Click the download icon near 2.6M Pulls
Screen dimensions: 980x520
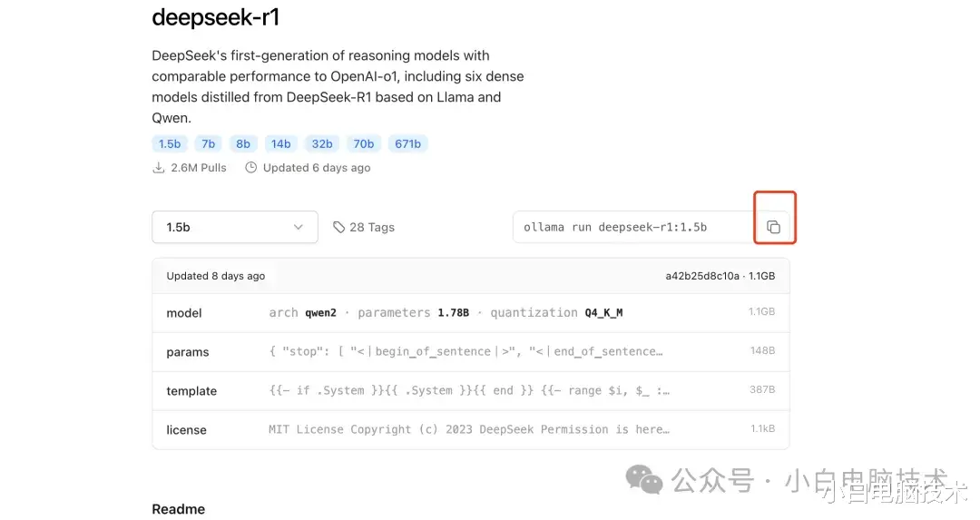pos(159,168)
